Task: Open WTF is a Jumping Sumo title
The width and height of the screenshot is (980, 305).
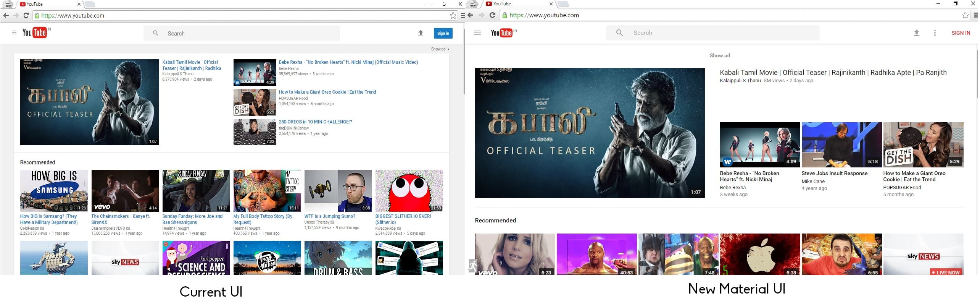Action: tap(330, 216)
